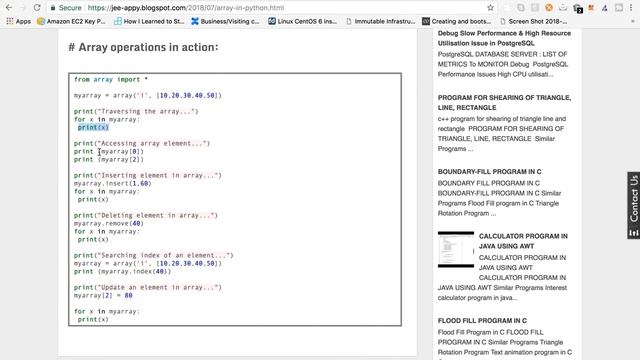
Task: Click the green Secure padlock icon
Action: coord(53,8)
